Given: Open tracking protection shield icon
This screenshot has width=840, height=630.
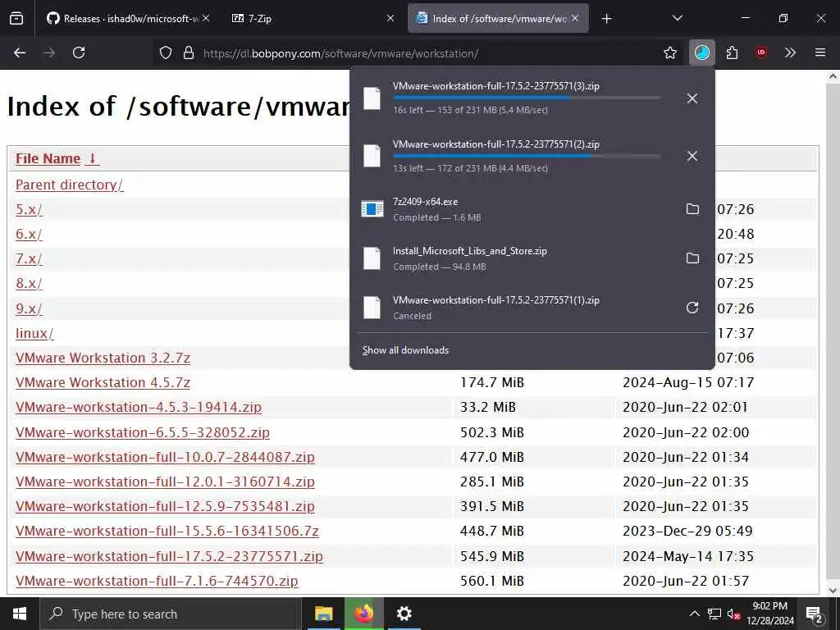Looking at the screenshot, I should 166,53.
